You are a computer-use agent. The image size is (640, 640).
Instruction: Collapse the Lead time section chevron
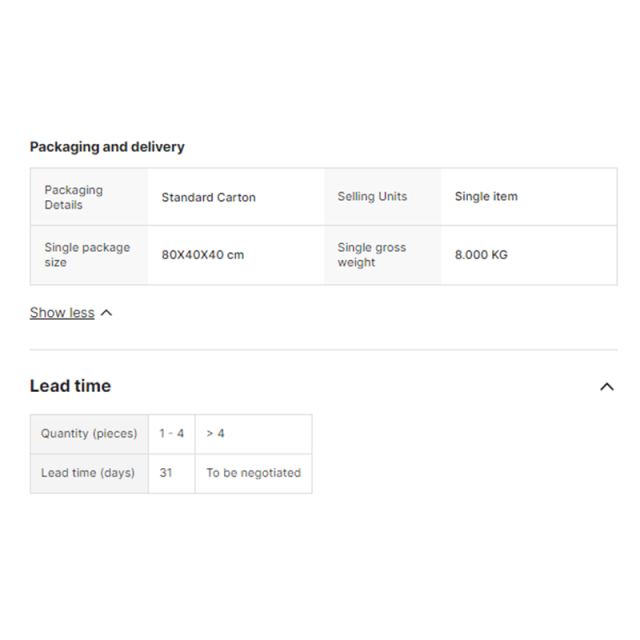point(607,386)
